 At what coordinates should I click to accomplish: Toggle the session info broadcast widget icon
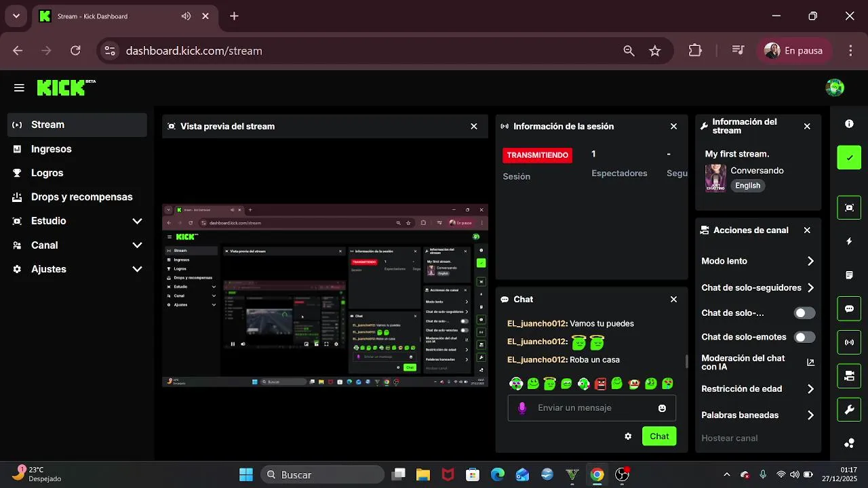849,342
